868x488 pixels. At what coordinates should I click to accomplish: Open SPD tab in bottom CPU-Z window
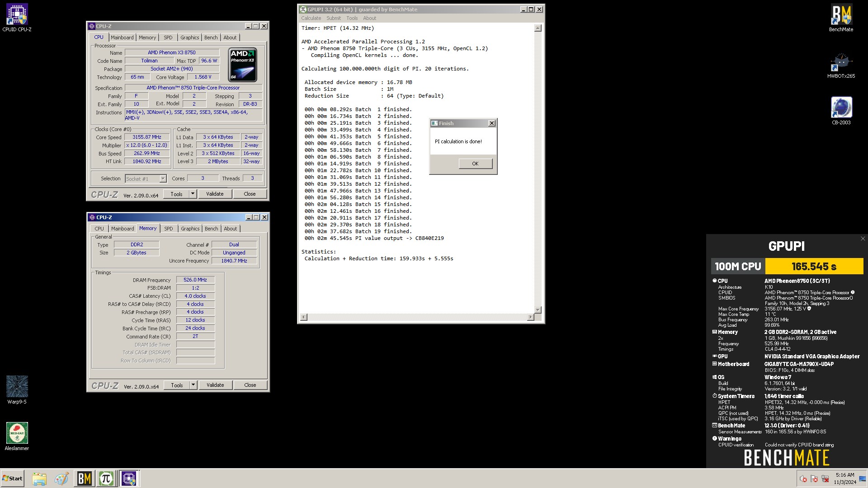tap(168, 229)
